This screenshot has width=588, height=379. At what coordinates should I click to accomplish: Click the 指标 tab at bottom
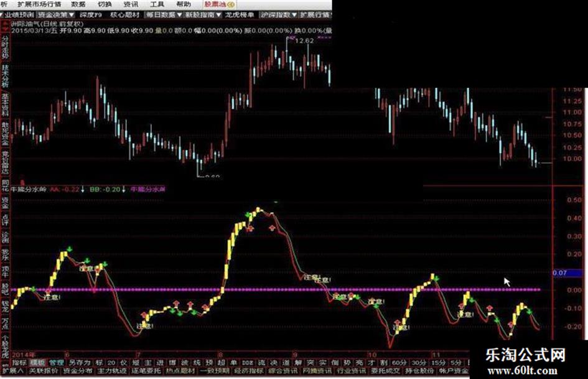(19, 362)
